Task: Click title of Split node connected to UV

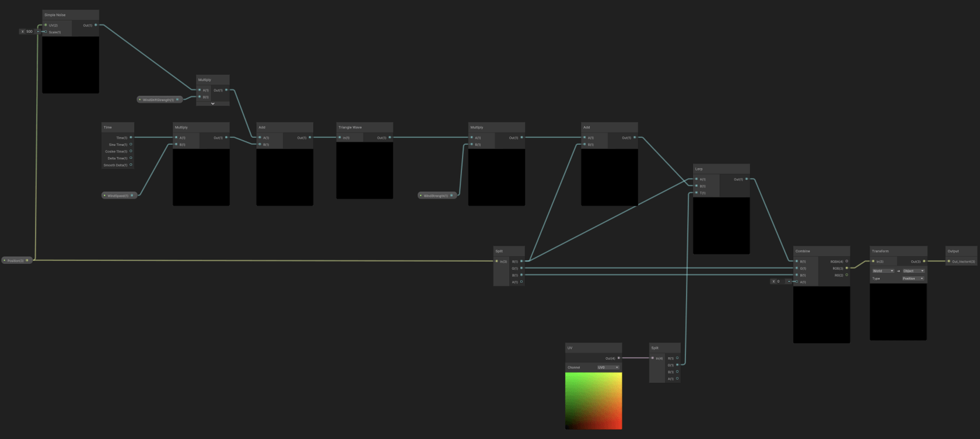Action: click(x=654, y=348)
